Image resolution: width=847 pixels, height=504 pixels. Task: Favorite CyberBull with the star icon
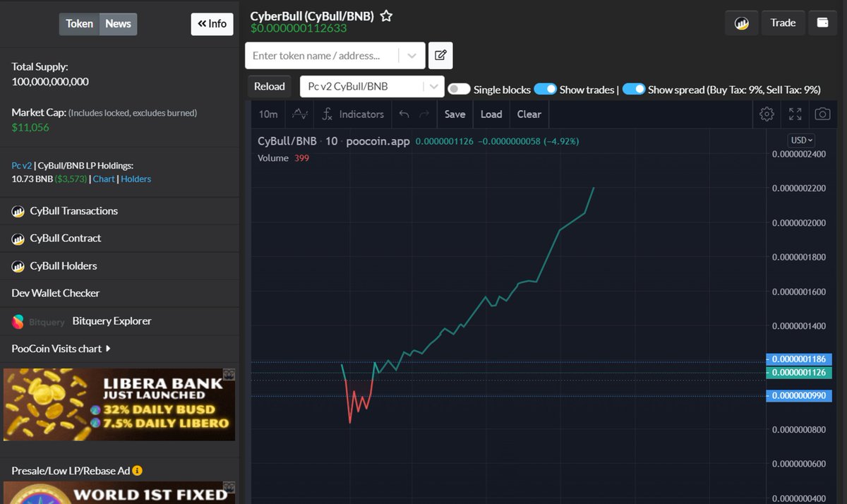coord(386,16)
